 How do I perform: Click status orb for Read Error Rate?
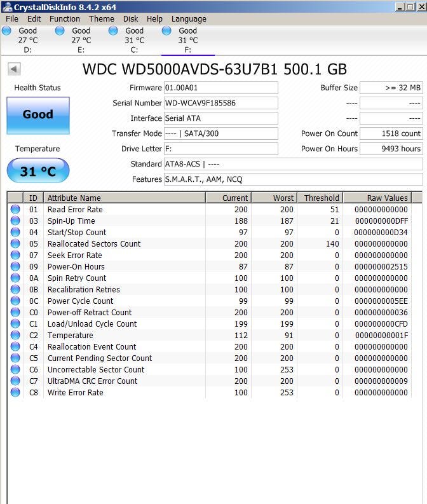point(15,209)
